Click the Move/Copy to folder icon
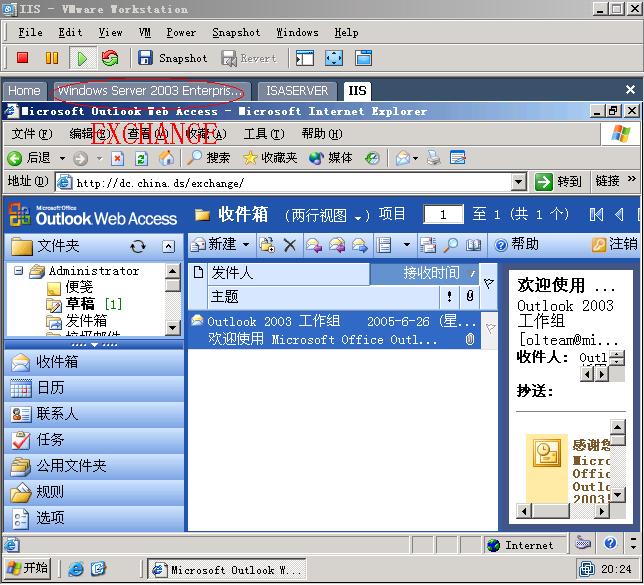This screenshot has height=585, width=644. point(267,245)
